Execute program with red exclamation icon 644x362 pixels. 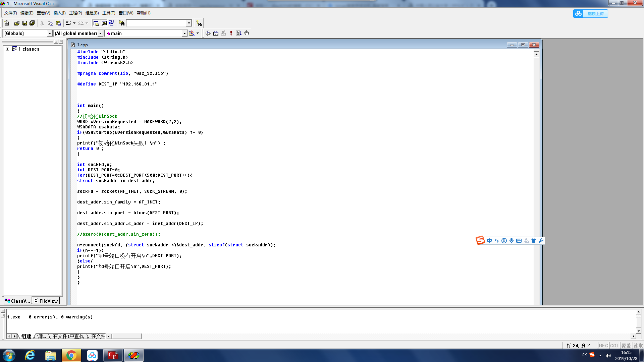[231, 33]
